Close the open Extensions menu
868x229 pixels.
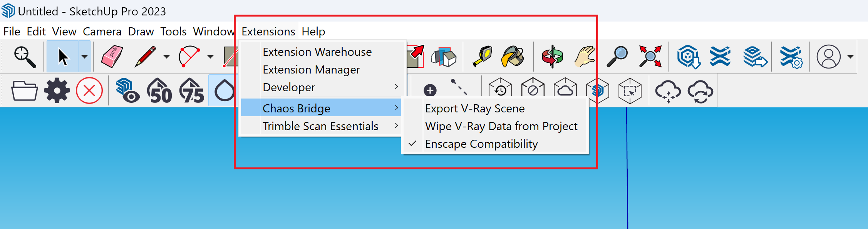[268, 32]
